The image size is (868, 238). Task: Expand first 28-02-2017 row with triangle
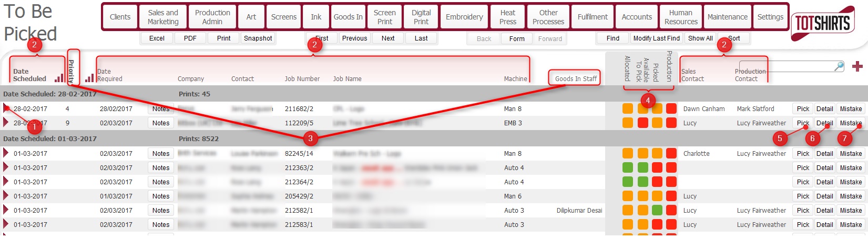[6, 108]
